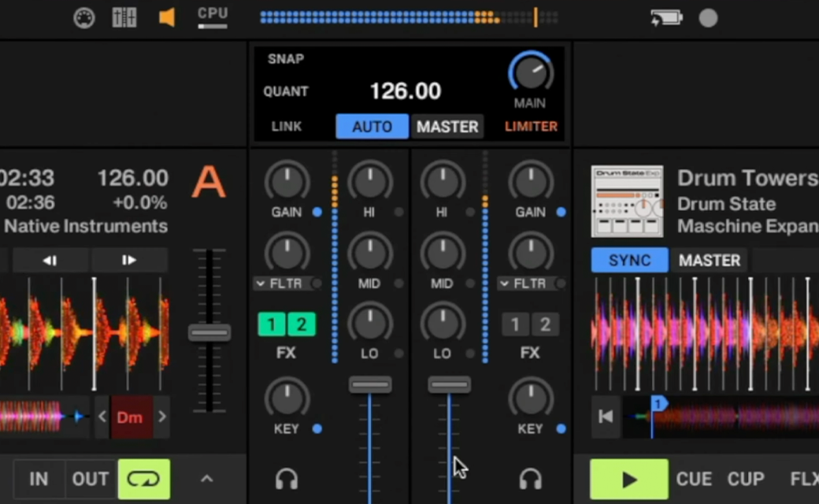Image resolution: width=819 pixels, height=504 pixels.
Task: Click left channel LO EQ knob
Action: 370,324
